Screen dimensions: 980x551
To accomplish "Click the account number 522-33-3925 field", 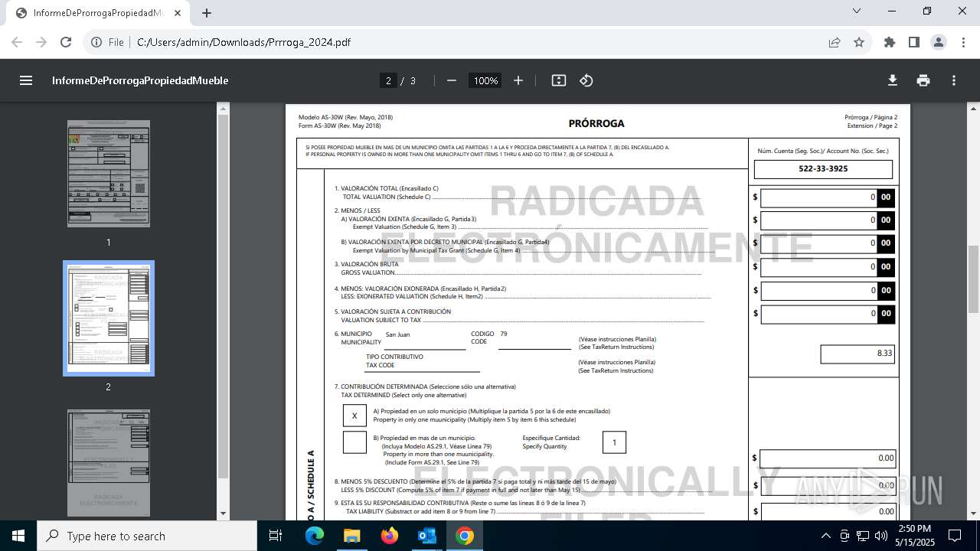I will (823, 168).
